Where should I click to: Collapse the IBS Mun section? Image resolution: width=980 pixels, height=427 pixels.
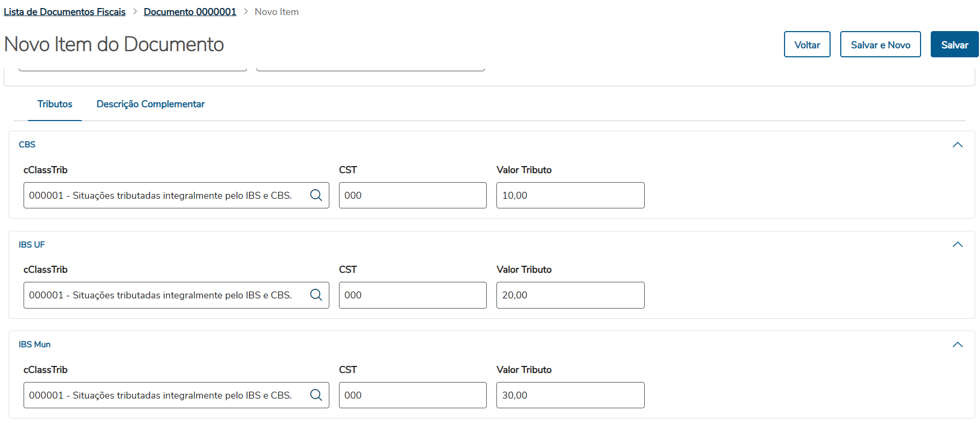958,344
